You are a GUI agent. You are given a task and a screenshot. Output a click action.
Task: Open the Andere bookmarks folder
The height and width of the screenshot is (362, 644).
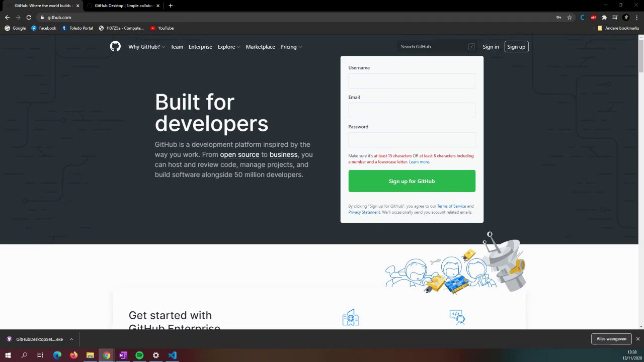click(x=618, y=28)
